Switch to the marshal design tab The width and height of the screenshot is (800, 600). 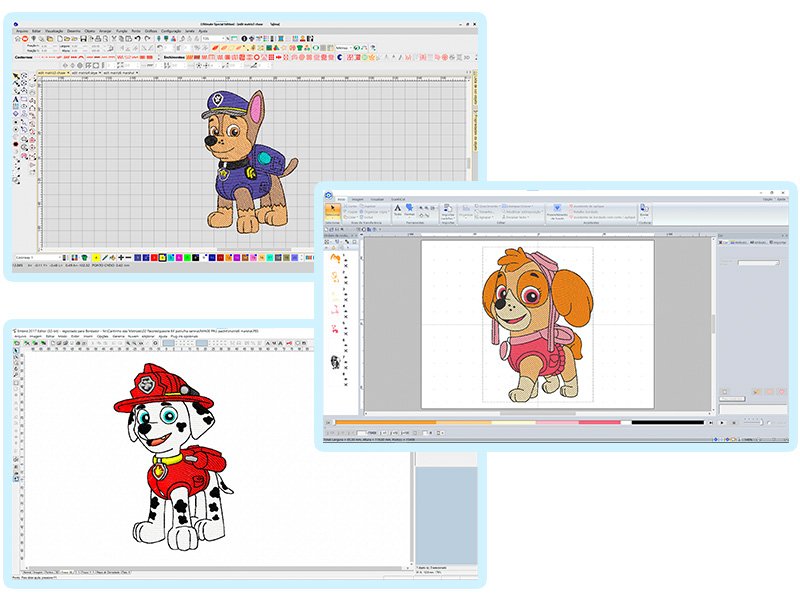tap(121, 73)
